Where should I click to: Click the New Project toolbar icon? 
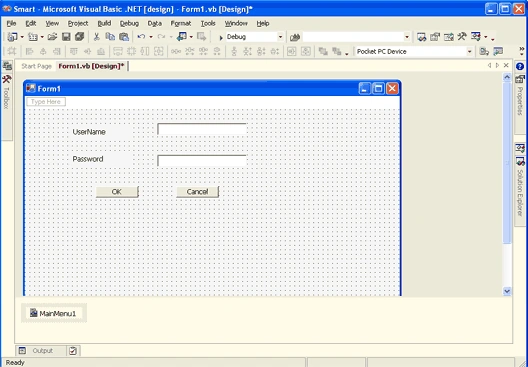[12, 37]
